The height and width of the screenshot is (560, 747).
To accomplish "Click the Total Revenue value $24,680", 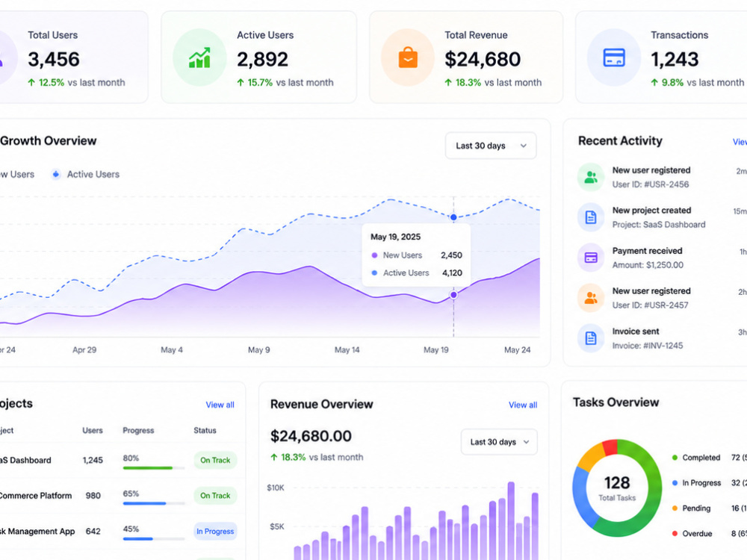I will click(482, 59).
